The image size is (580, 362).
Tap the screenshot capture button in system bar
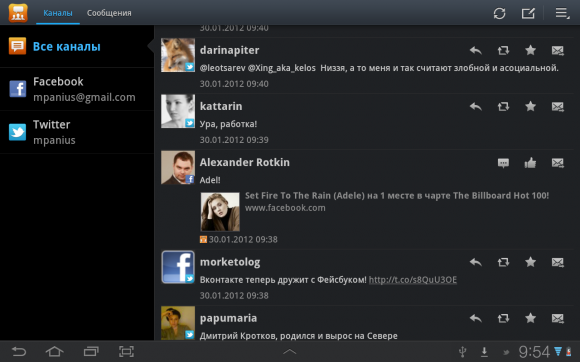[x=126, y=351]
